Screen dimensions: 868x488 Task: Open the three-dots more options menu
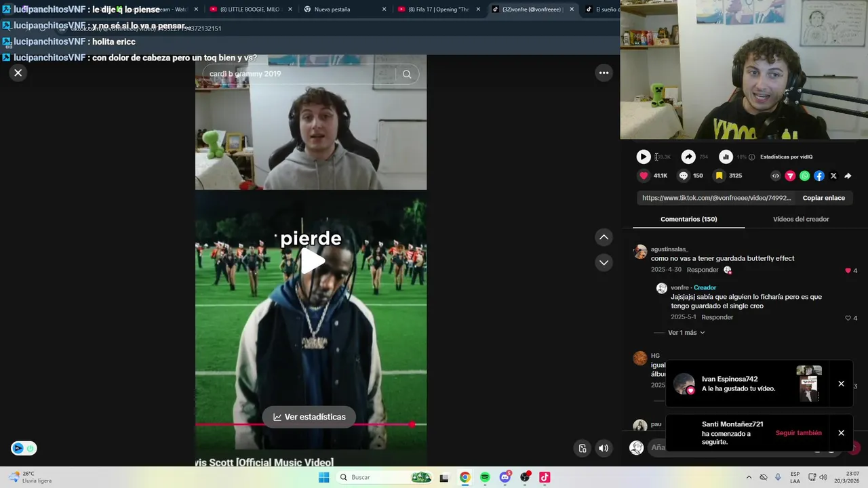tap(604, 73)
